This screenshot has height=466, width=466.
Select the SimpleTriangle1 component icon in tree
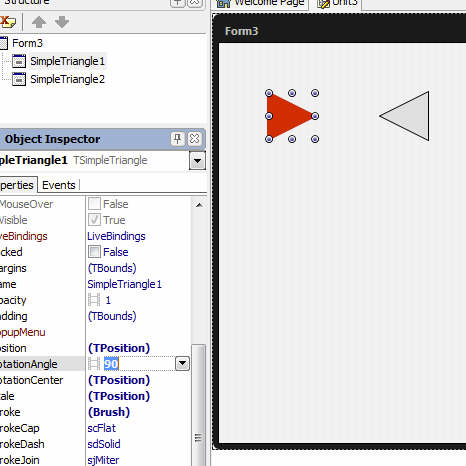[x=19, y=61]
